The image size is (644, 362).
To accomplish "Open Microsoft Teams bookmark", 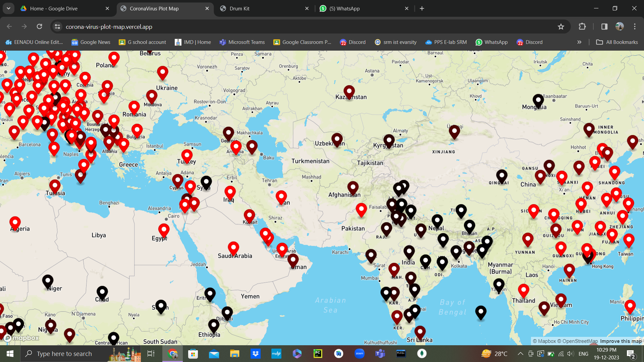I will (x=242, y=42).
